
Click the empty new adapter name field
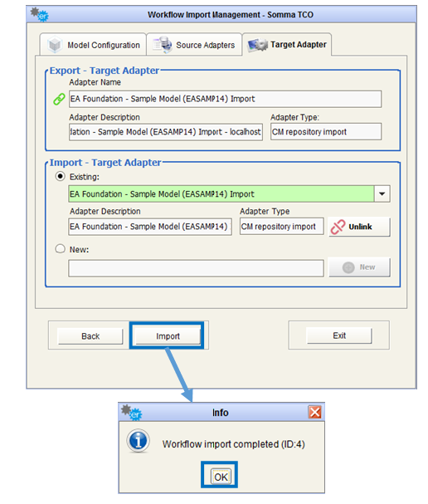point(196,268)
